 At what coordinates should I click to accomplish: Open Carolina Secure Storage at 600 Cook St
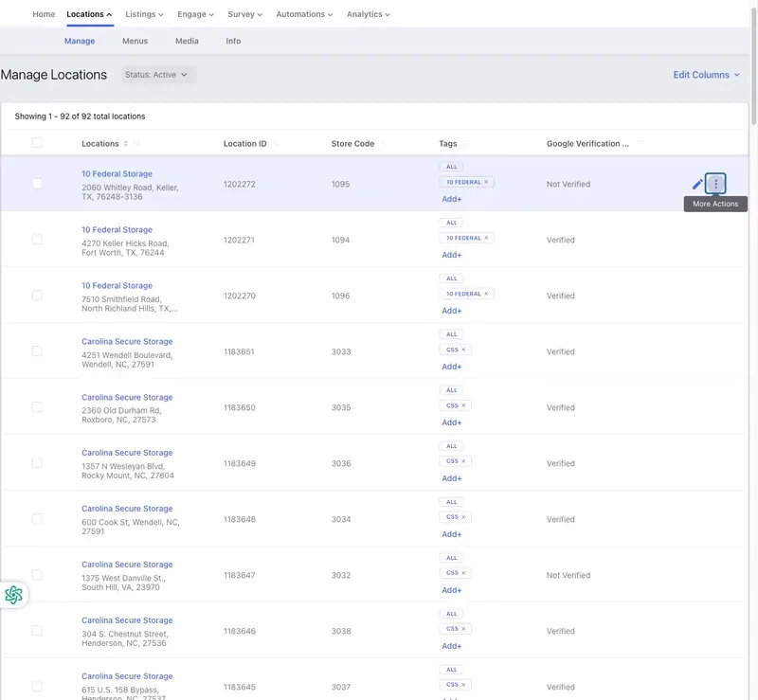[127, 509]
